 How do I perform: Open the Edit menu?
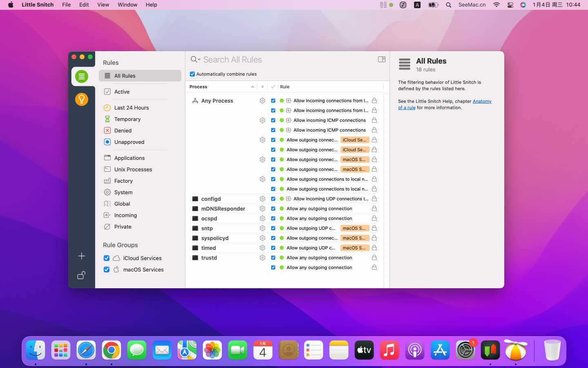click(x=84, y=5)
